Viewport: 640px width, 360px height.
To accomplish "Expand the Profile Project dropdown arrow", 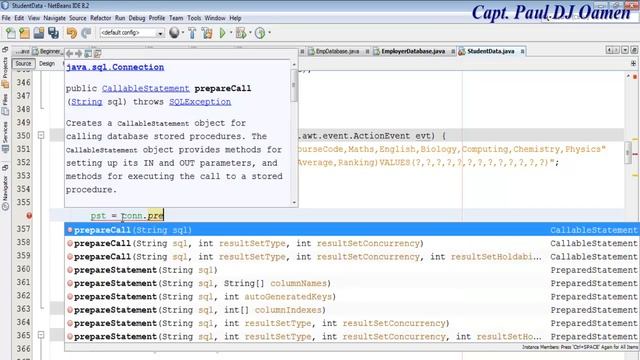I will pyautogui.click(x=269, y=33).
